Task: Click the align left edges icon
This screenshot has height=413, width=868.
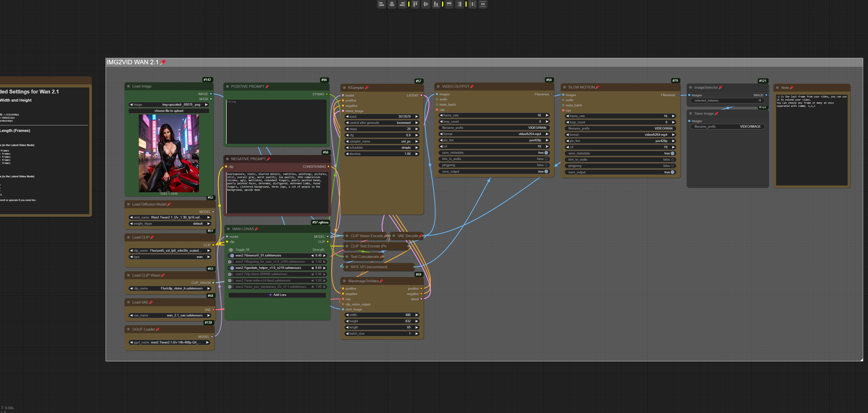Action: [381, 4]
